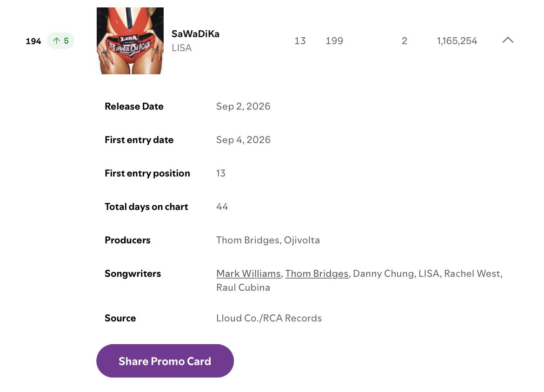544x392 pixels.
Task: Click the Share Promo Card button
Action: click(165, 361)
